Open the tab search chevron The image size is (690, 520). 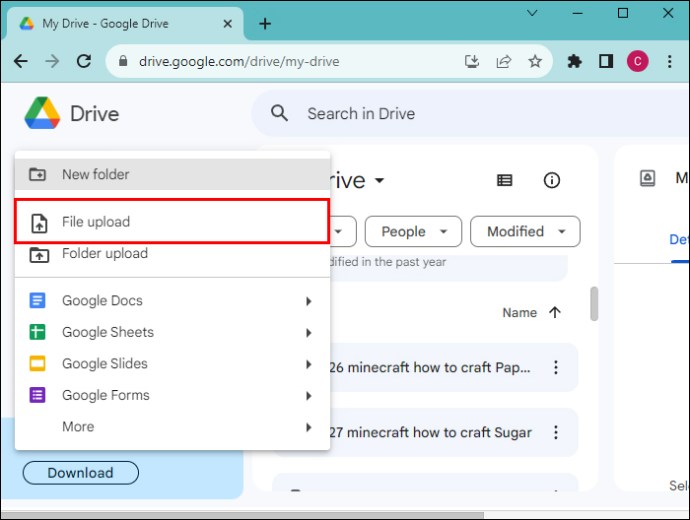[x=532, y=13]
